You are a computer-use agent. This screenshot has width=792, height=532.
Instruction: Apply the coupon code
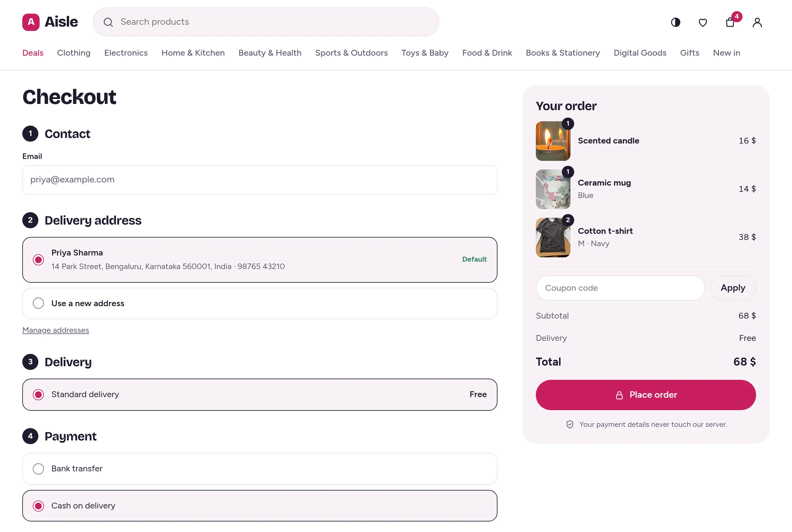(733, 288)
